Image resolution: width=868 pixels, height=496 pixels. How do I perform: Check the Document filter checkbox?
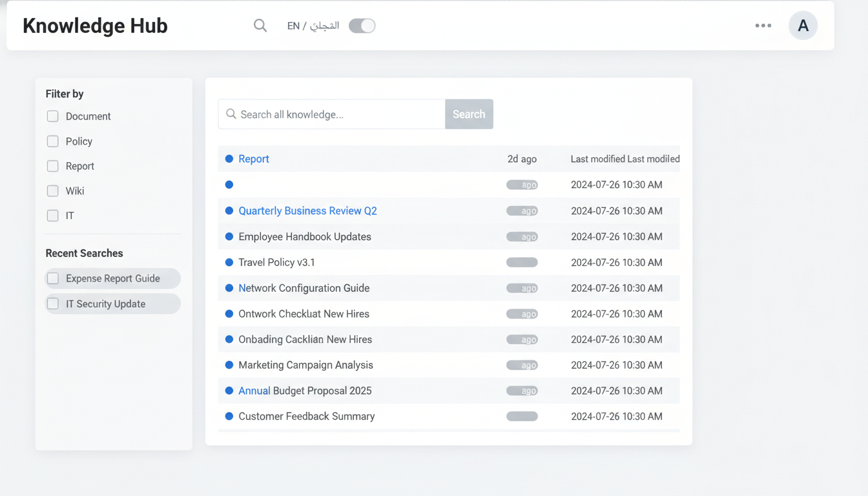click(x=53, y=116)
